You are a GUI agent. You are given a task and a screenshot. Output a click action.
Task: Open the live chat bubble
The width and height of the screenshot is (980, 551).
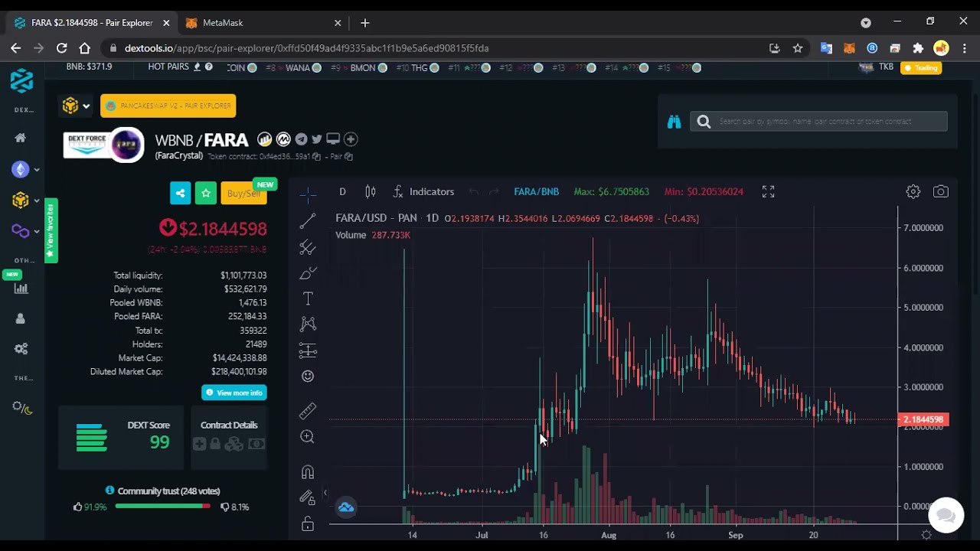(946, 515)
